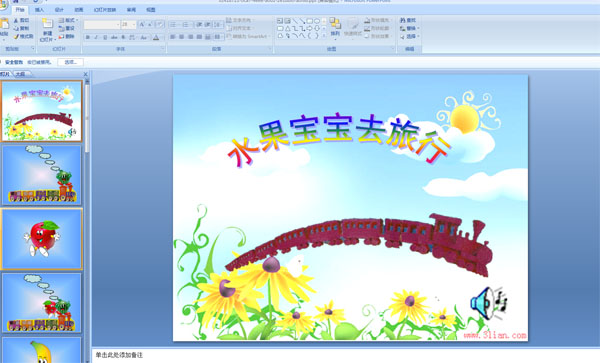Select the oval shape in shapes gallery
The width and height of the screenshot is (600, 363).
pos(317,21)
